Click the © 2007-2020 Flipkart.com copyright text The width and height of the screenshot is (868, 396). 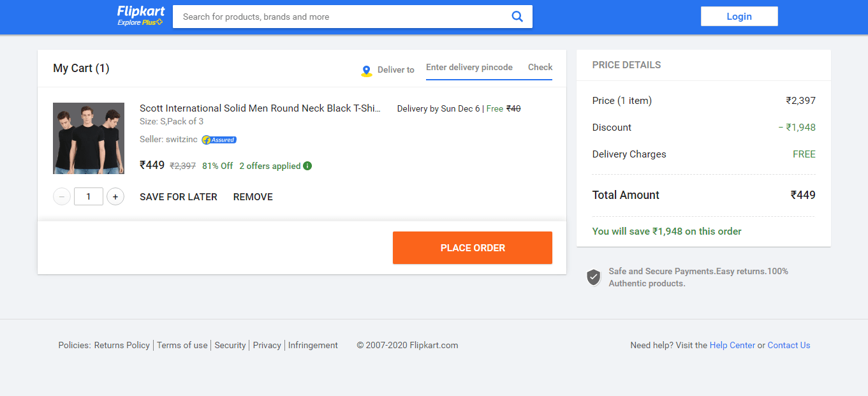[x=408, y=345]
